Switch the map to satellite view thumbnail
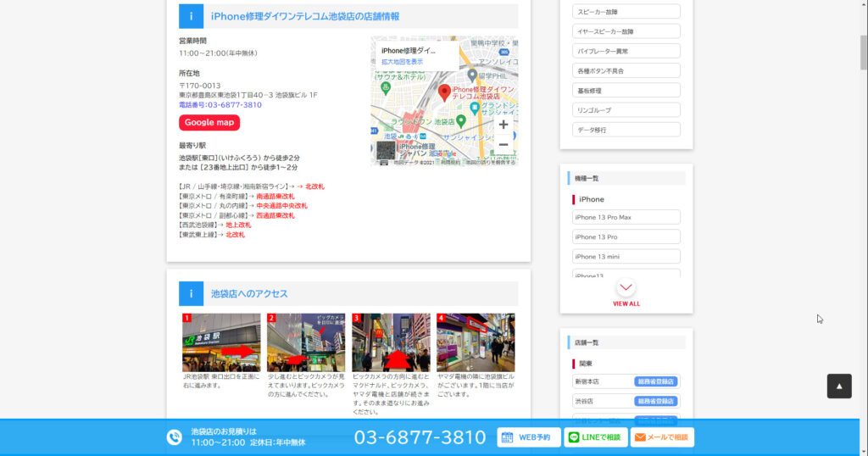 [x=386, y=150]
